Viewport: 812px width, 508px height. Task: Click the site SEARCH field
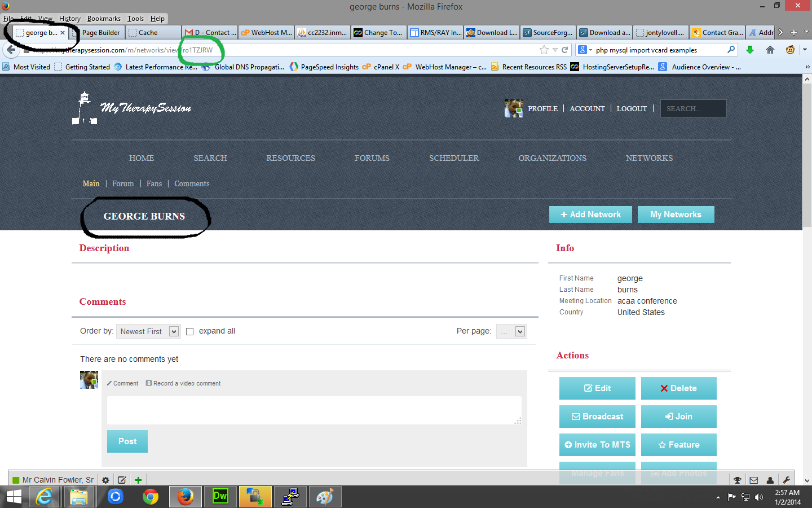click(x=694, y=108)
